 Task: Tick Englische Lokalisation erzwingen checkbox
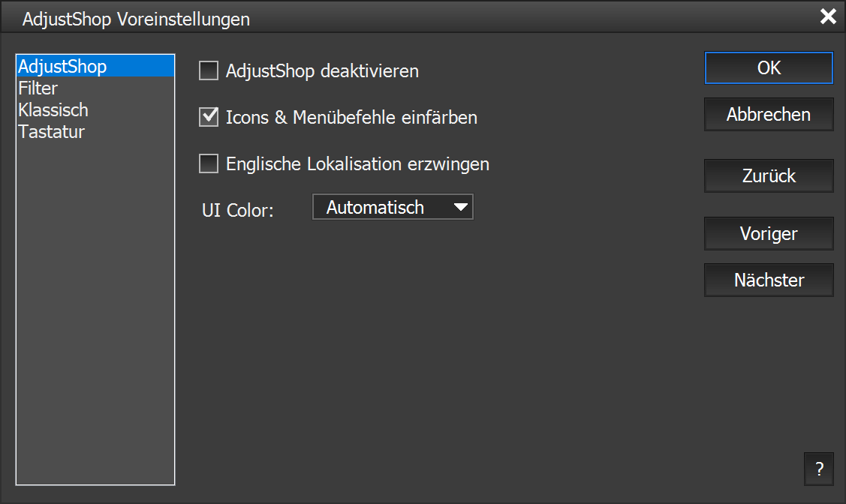pos(208,163)
